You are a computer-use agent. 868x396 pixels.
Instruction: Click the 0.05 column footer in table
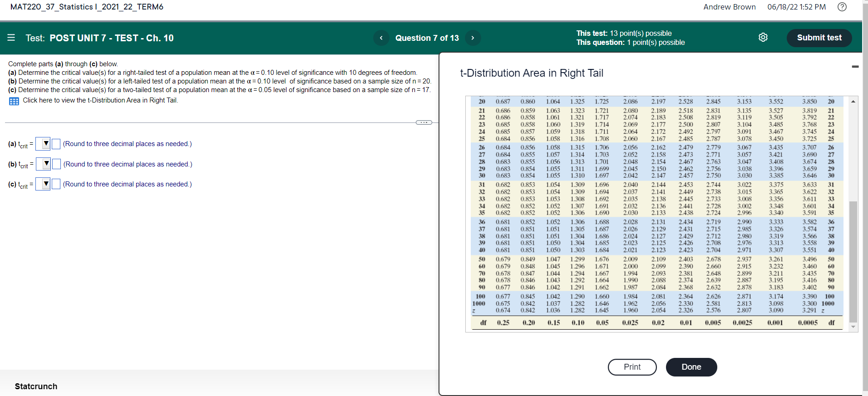(x=602, y=323)
